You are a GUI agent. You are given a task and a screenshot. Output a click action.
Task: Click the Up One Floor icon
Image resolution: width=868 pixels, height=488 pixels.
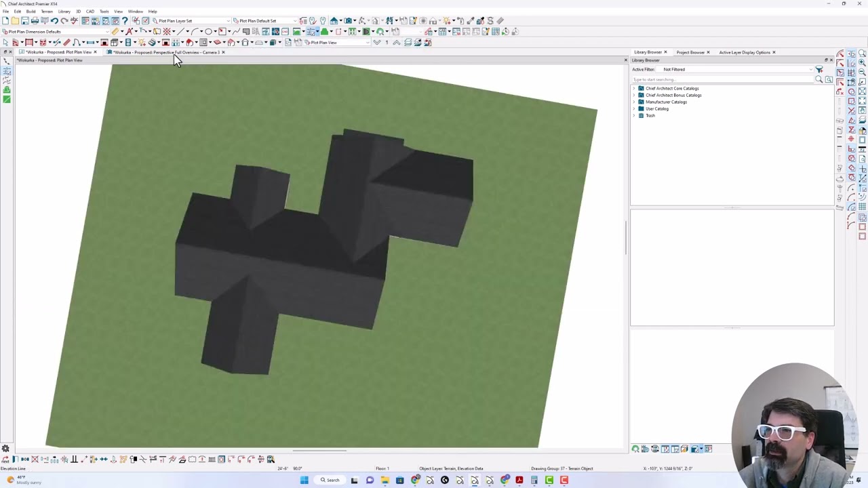coord(397,43)
